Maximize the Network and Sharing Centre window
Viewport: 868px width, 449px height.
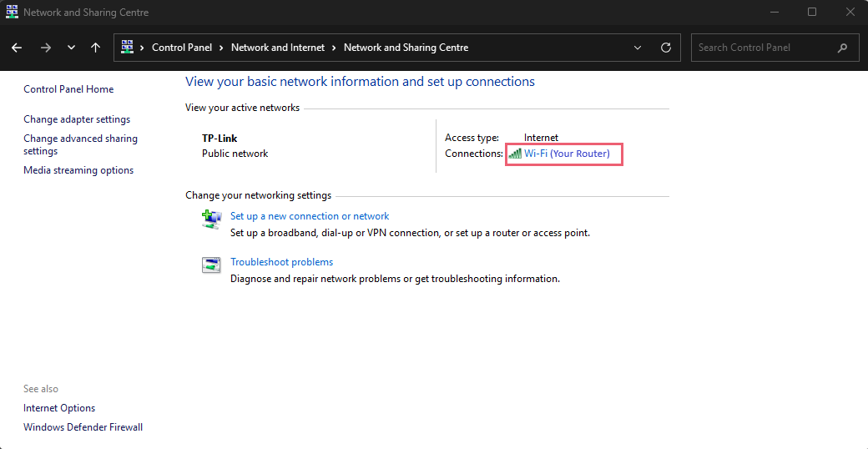pos(812,12)
